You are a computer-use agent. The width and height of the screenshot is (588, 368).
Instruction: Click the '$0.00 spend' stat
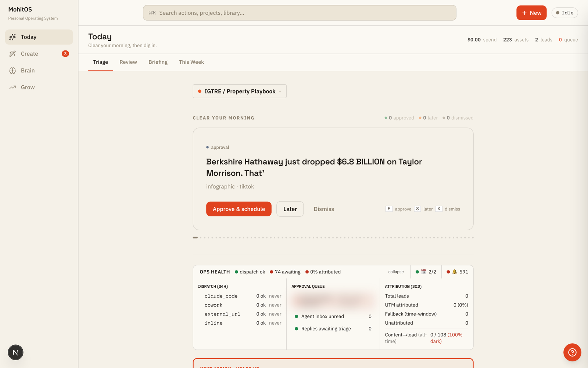pos(482,40)
